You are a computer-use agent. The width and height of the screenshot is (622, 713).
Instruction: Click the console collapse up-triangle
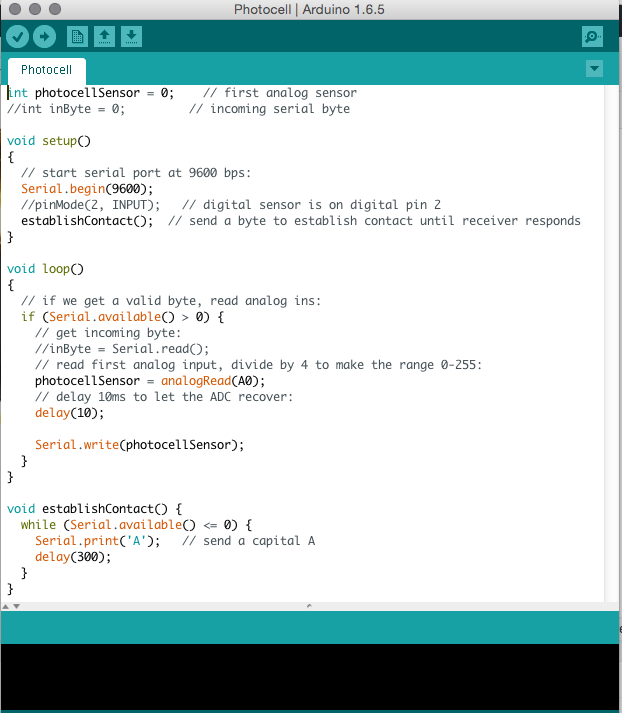(x=6, y=606)
